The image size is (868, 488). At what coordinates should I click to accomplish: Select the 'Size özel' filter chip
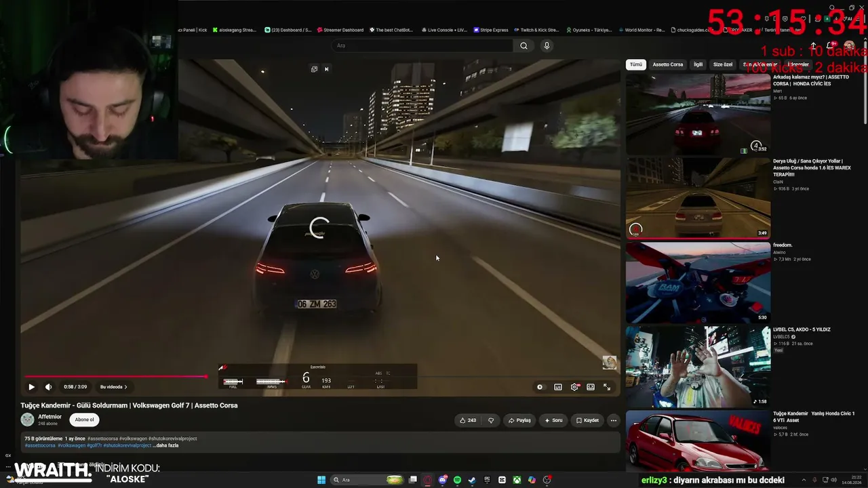(x=723, y=64)
